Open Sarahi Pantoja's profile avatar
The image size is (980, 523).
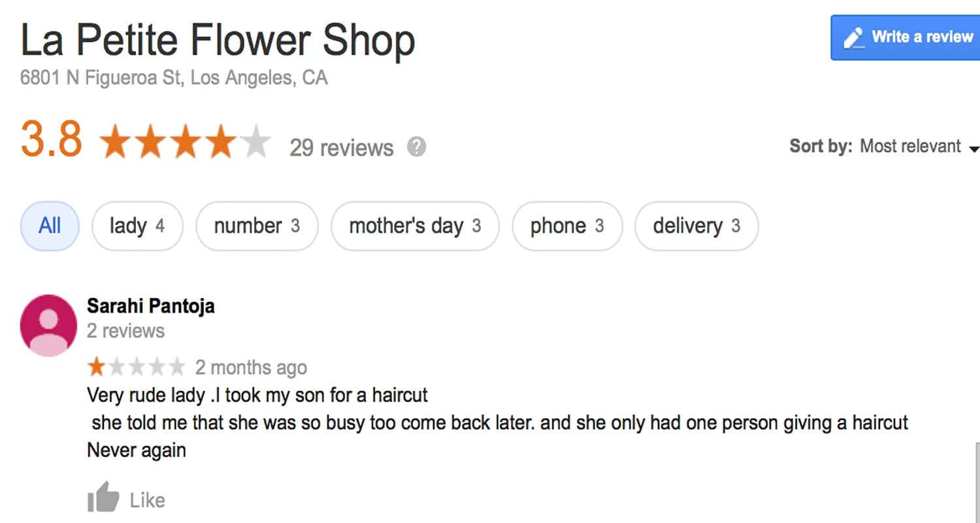49,325
